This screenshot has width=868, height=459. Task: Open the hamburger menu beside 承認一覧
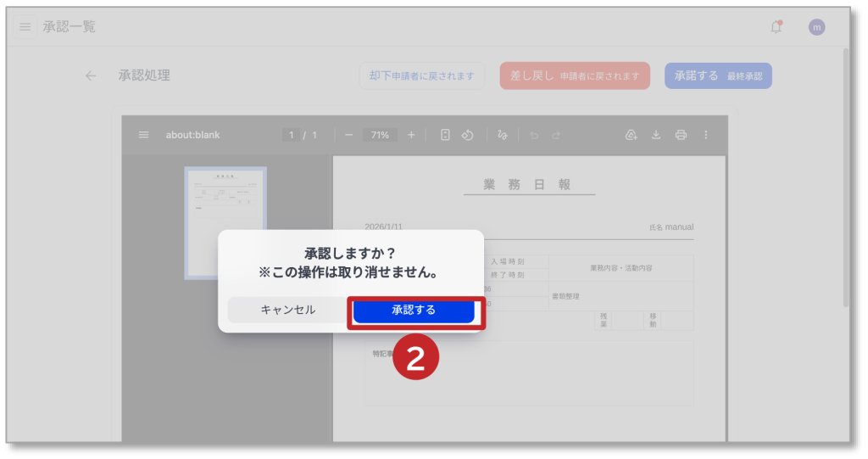[25, 27]
